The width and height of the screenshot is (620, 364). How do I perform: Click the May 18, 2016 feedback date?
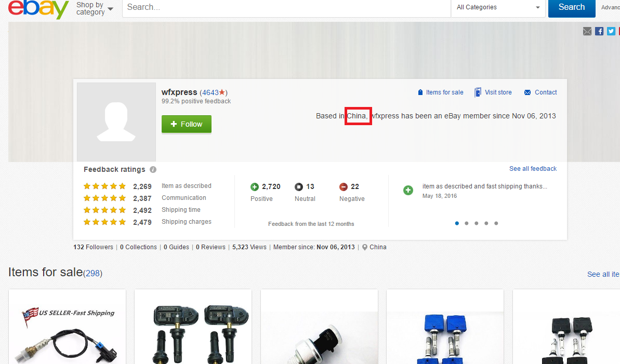pos(439,196)
